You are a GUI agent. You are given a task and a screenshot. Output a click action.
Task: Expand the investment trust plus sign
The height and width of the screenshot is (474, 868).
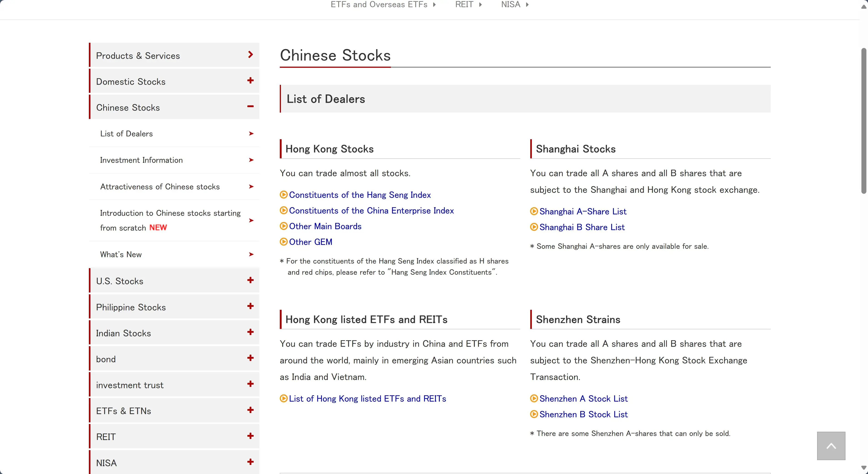coord(250,384)
